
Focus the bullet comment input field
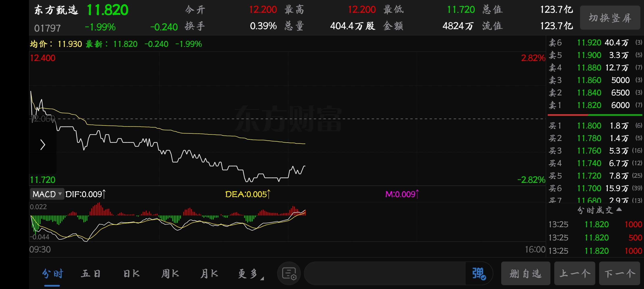click(384, 274)
